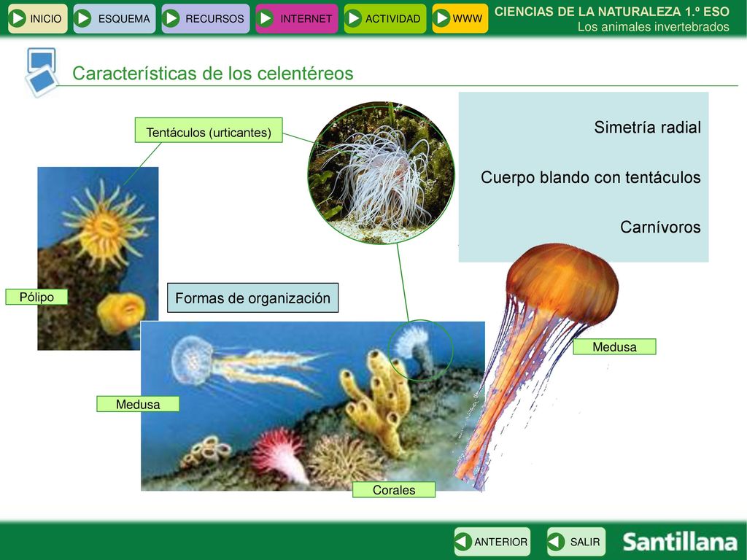
Task: Click the seabed corals illustration
Action: click(312, 405)
